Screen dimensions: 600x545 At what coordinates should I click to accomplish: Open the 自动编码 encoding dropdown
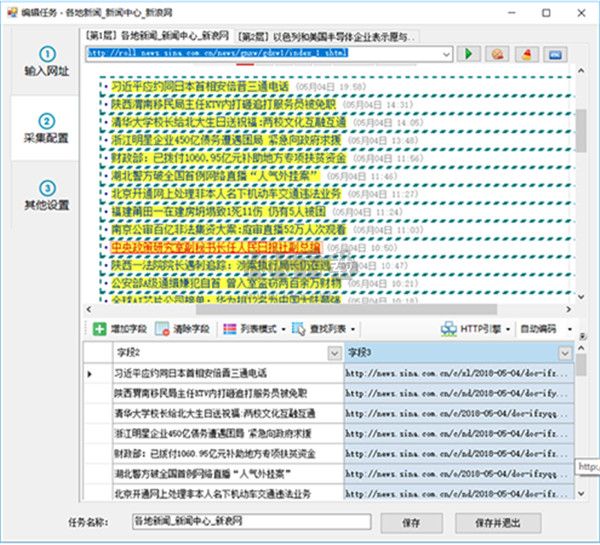click(545, 328)
